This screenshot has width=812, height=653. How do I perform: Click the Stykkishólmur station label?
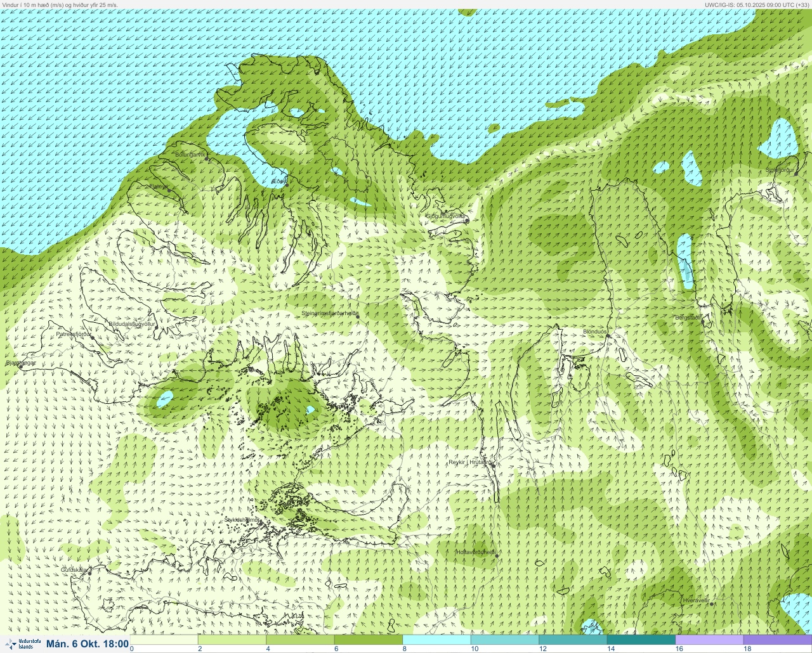click(x=242, y=520)
